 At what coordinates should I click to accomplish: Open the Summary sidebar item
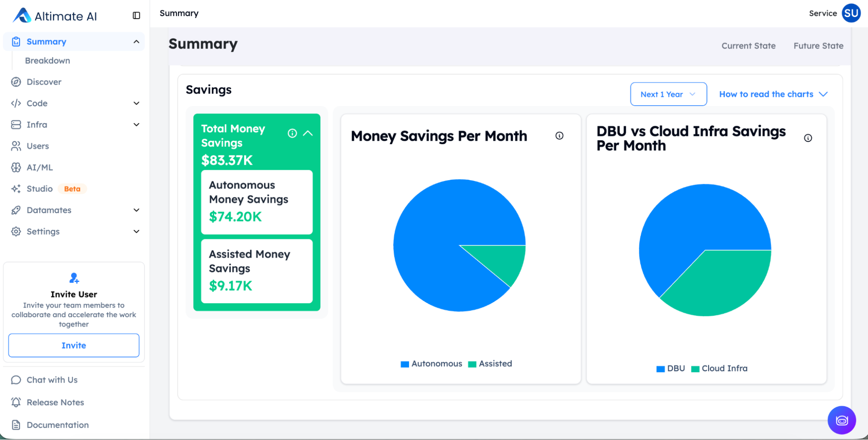[74, 42]
